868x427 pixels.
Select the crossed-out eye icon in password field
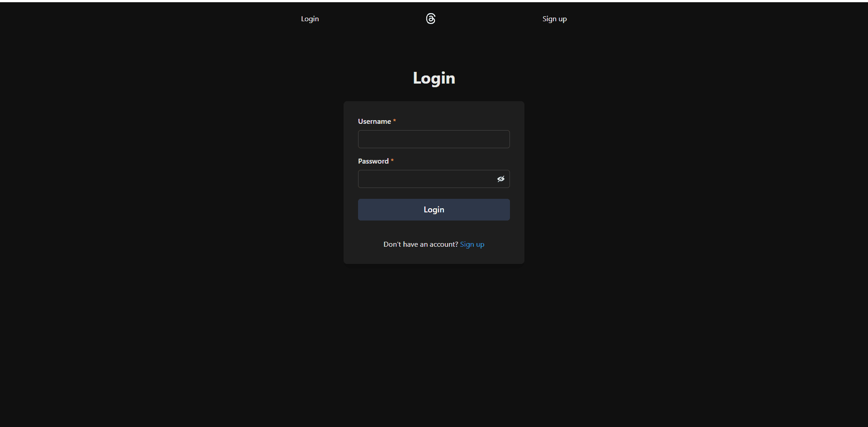[500, 179]
